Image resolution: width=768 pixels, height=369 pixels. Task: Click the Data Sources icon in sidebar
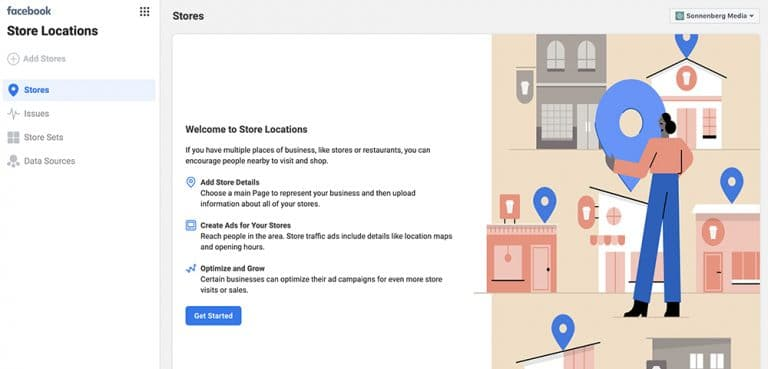[13, 161]
